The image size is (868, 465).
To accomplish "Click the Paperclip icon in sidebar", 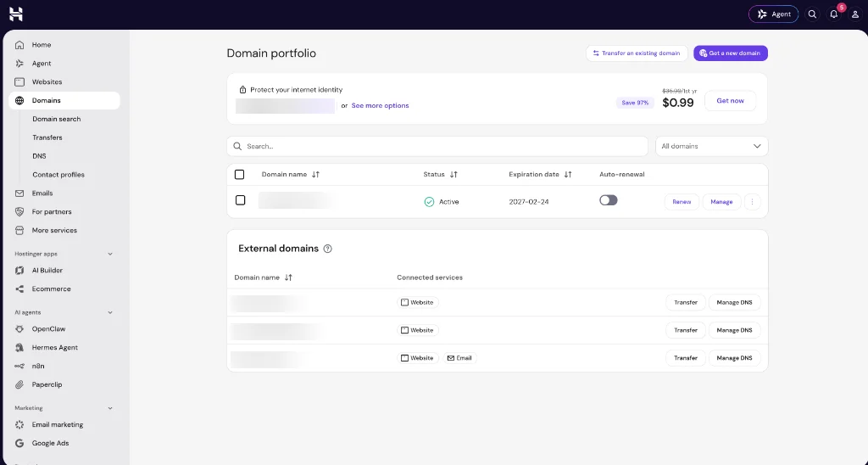I will click(19, 384).
